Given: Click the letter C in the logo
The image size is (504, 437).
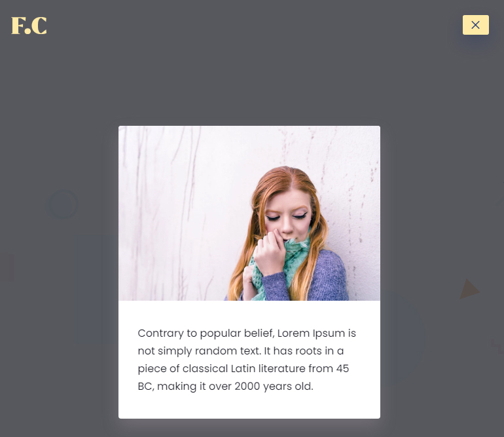Looking at the screenshot, I should coord(39,26).
